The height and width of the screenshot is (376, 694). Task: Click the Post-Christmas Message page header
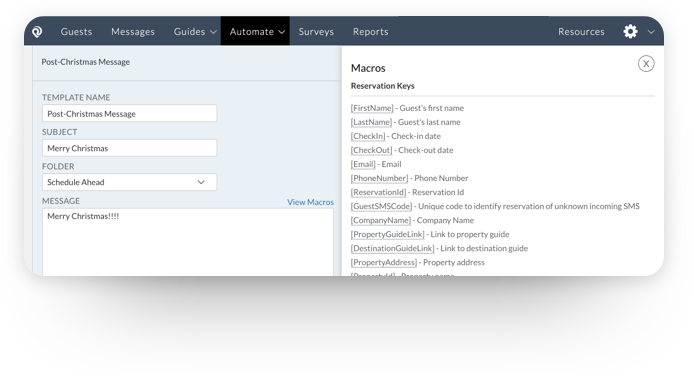click(85, 62)
